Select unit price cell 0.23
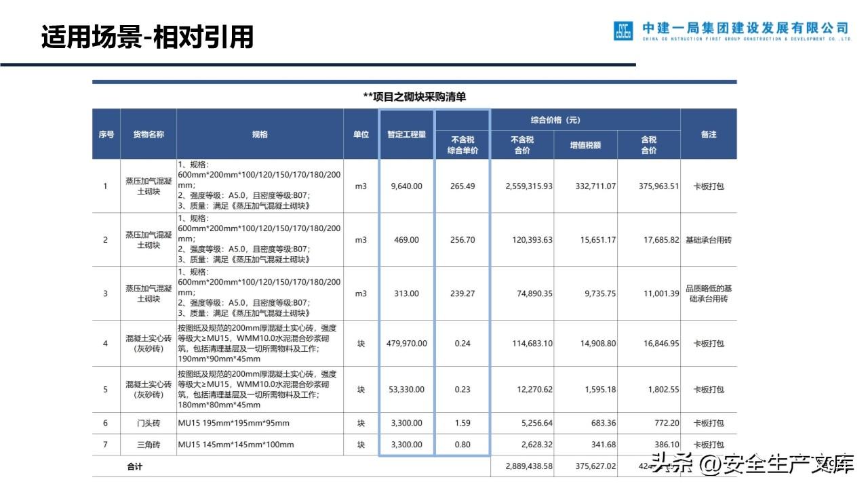The image size is (868, 488). click(462, 389)
